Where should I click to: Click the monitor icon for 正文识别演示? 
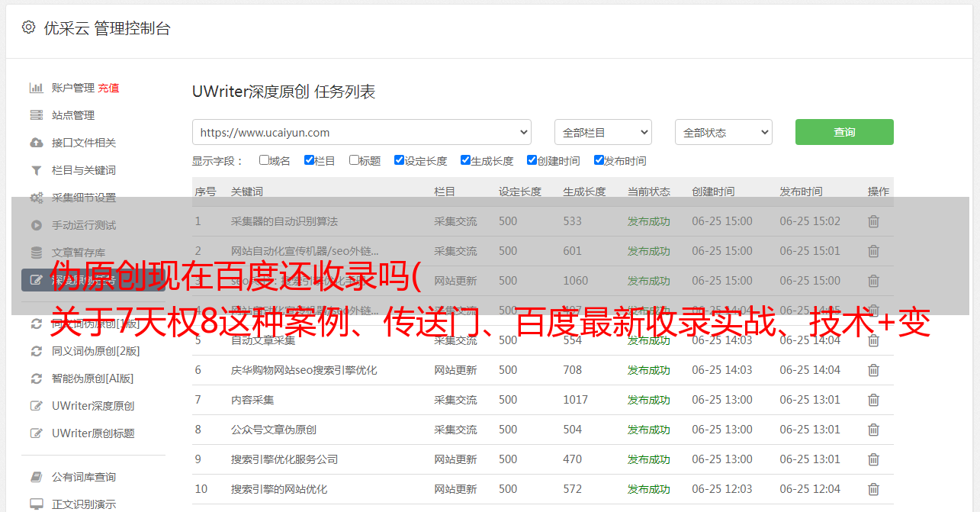coord(36,504)
